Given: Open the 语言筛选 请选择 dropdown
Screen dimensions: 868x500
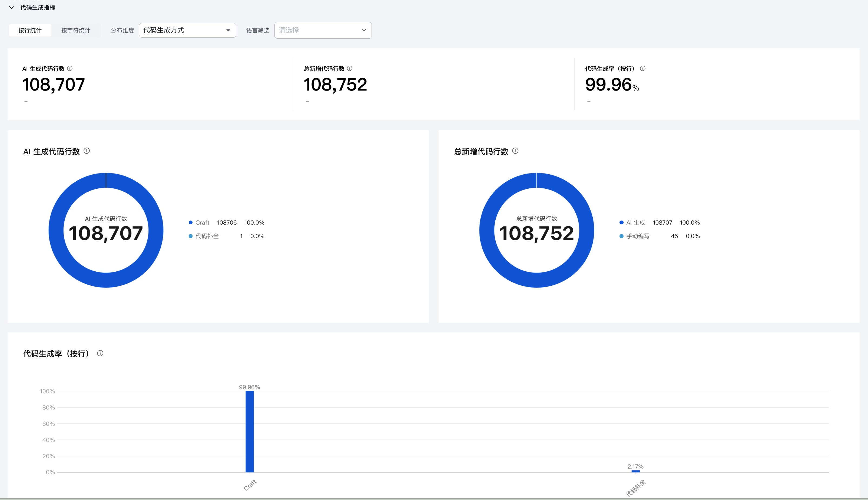Looking at the screenshot, I should [323, 30].
